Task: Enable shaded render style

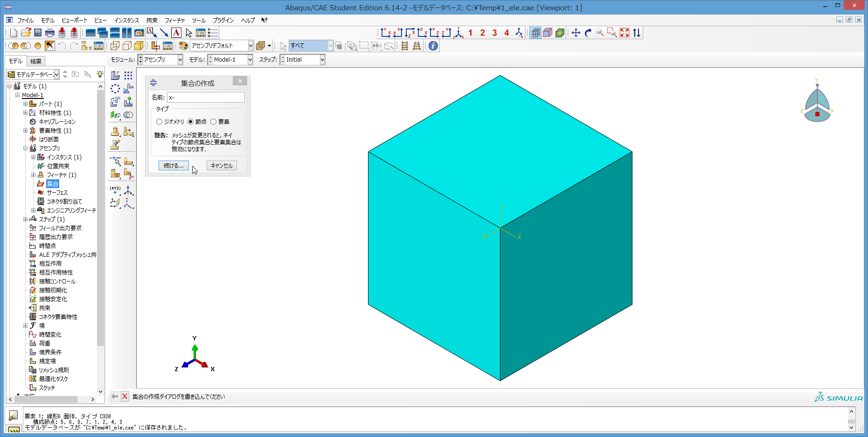Action: tap(139, 46)
